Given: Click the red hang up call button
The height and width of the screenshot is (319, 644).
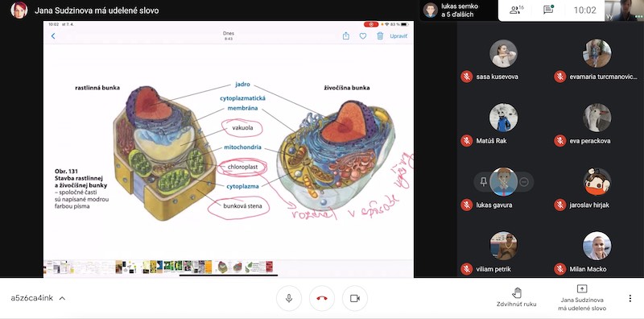Looking at the screenshot, I should (322, 298).
